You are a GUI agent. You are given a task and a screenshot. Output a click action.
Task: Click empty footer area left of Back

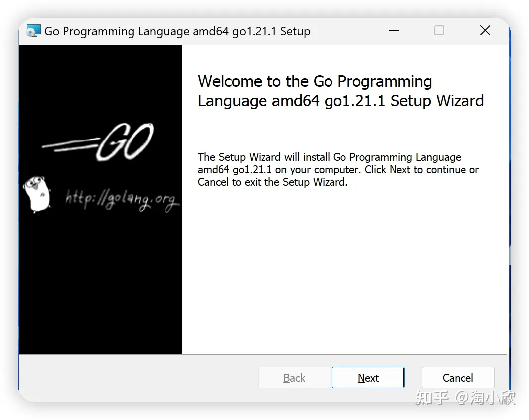point(139,378)
